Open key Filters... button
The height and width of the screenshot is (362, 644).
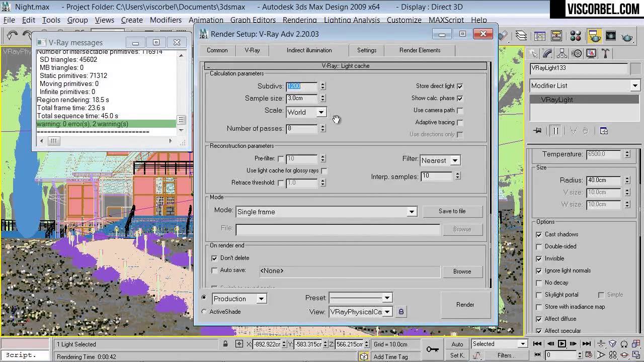pyautogui.click(x=506, y=355)
